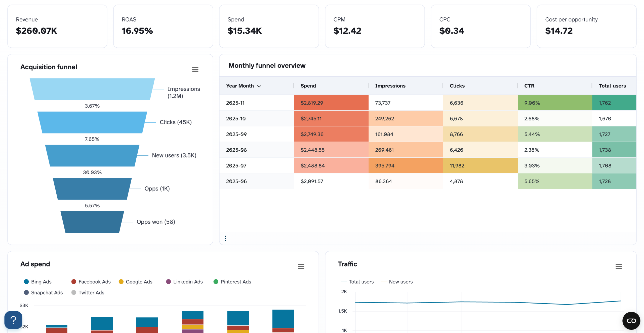
Task: Sort table by CTR column header
Action: click(x=554, y=86)
